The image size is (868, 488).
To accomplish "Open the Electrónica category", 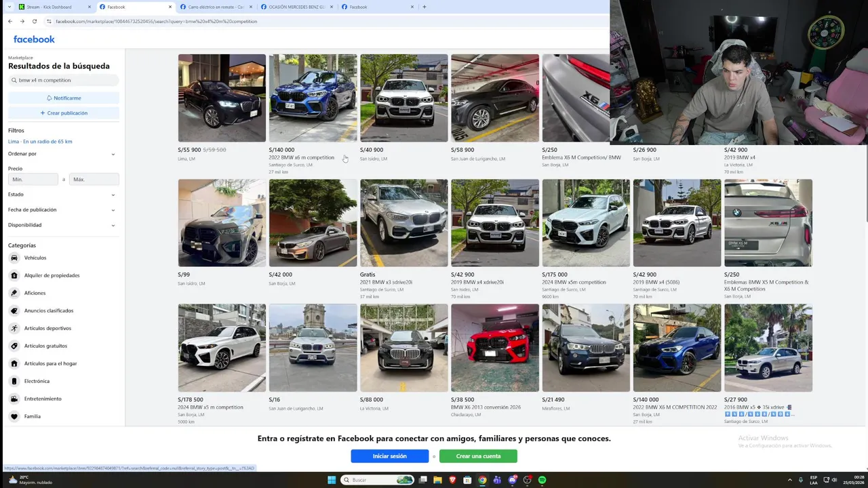I will pos(37,381).
